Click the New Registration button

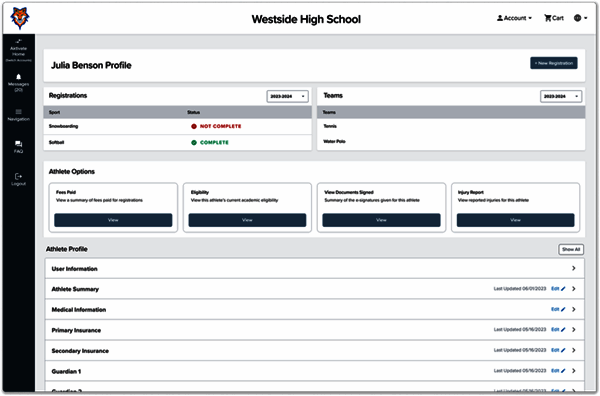tap(554, 63)
